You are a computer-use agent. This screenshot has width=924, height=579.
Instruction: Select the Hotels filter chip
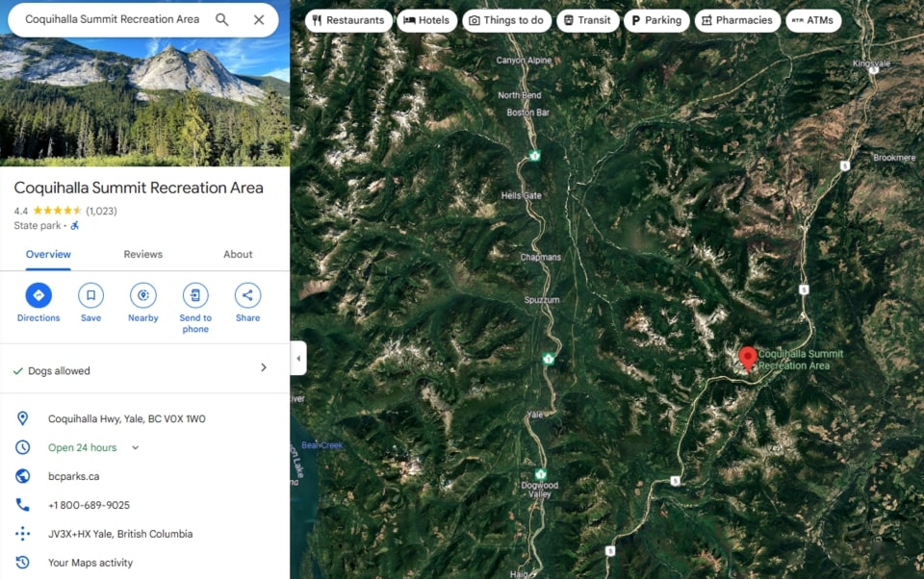click(x=426, y=20)
